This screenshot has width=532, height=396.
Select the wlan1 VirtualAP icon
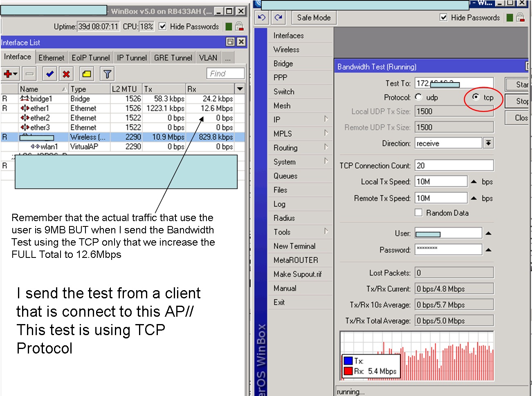[35, 146]
